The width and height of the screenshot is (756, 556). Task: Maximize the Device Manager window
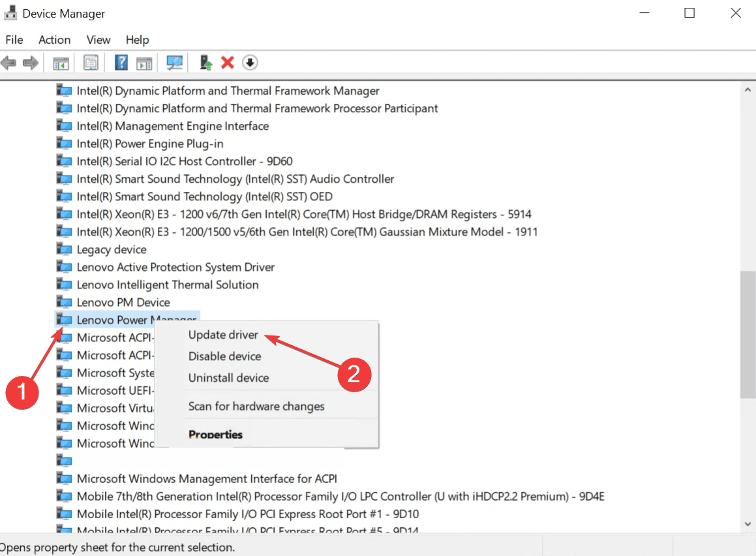(x=689, y=13)
